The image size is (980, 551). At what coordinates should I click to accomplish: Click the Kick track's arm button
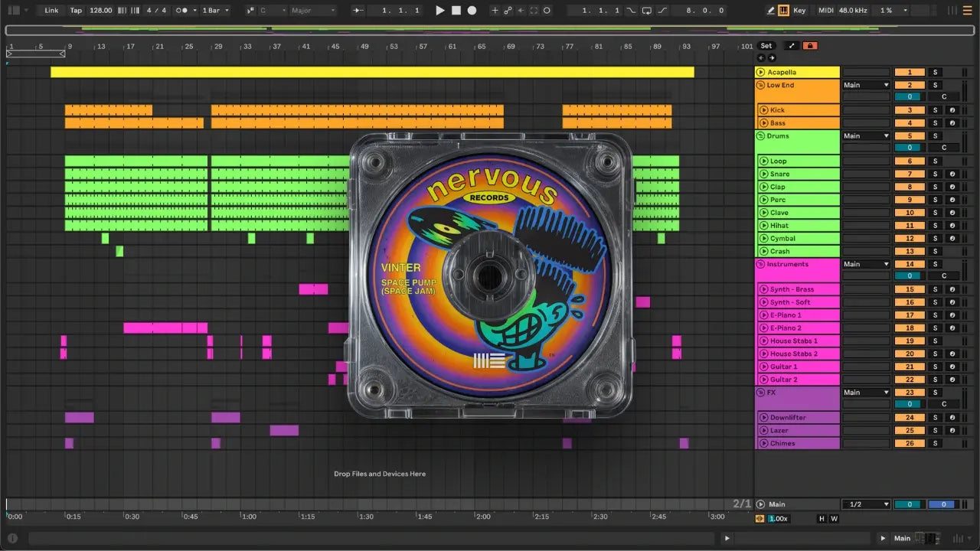pyautogui.click(x=952, y=110)
